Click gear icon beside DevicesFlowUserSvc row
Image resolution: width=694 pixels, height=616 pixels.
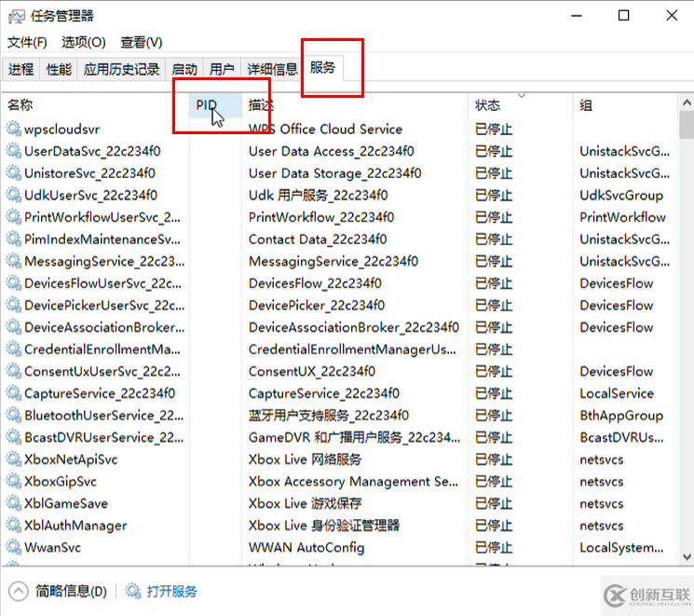[x=14, y=283]
